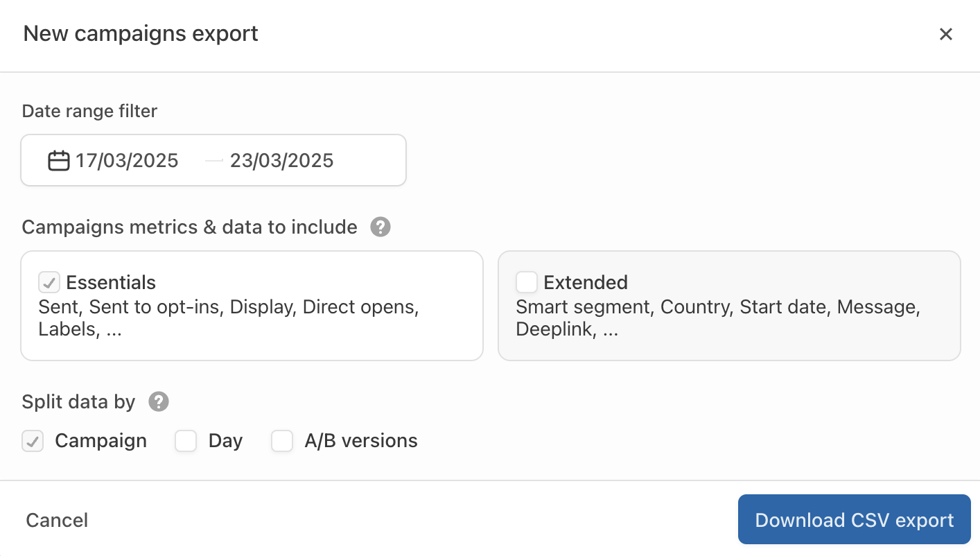Select the Extended data card

click(x=729, y=306)
